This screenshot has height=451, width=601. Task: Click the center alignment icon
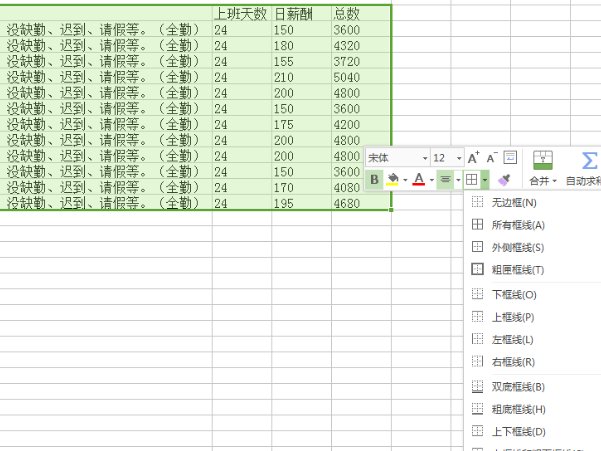click(x=445, y=179)
